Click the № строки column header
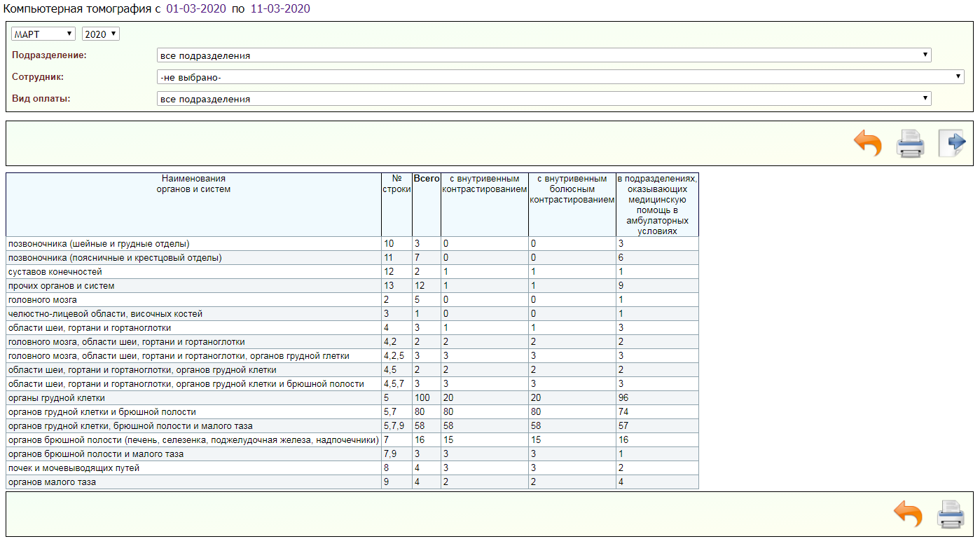 (x=396, y=184)
